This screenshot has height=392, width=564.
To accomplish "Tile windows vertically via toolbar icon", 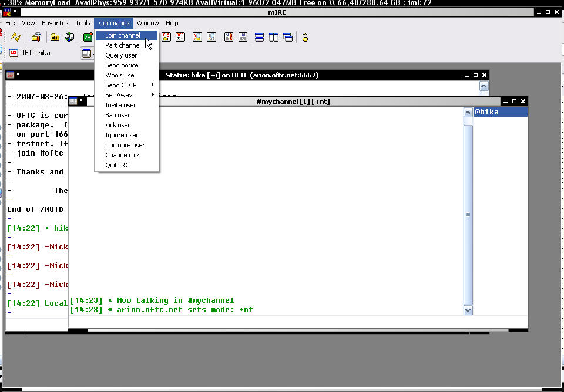I will [274, 37].
